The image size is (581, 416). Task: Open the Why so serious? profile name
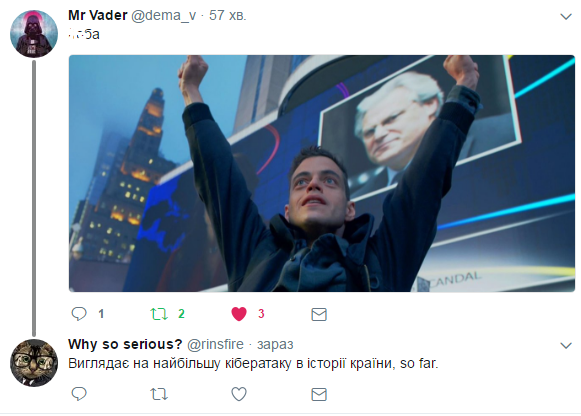(125, 344)
